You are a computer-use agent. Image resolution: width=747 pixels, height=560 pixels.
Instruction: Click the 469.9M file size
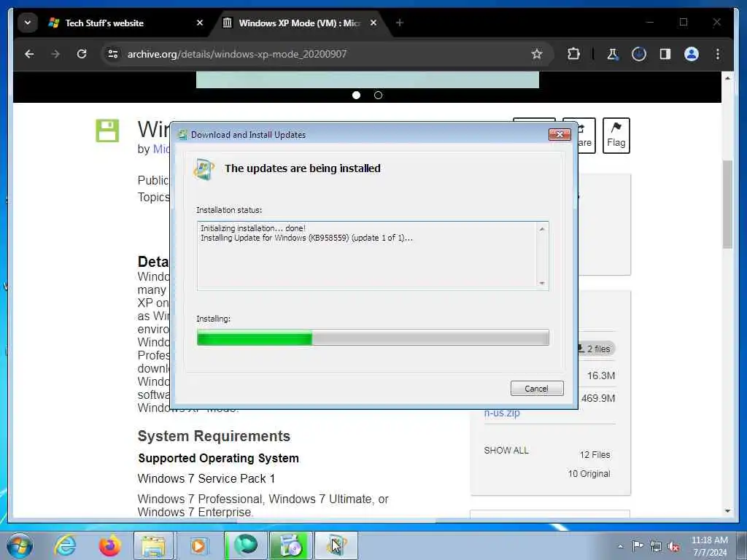point(598,398)
